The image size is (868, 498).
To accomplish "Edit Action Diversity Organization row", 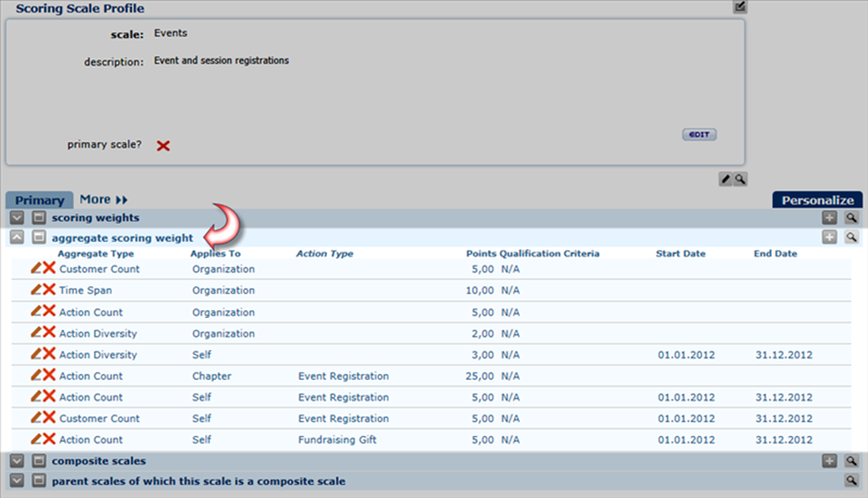I will (x=36, y=333).
